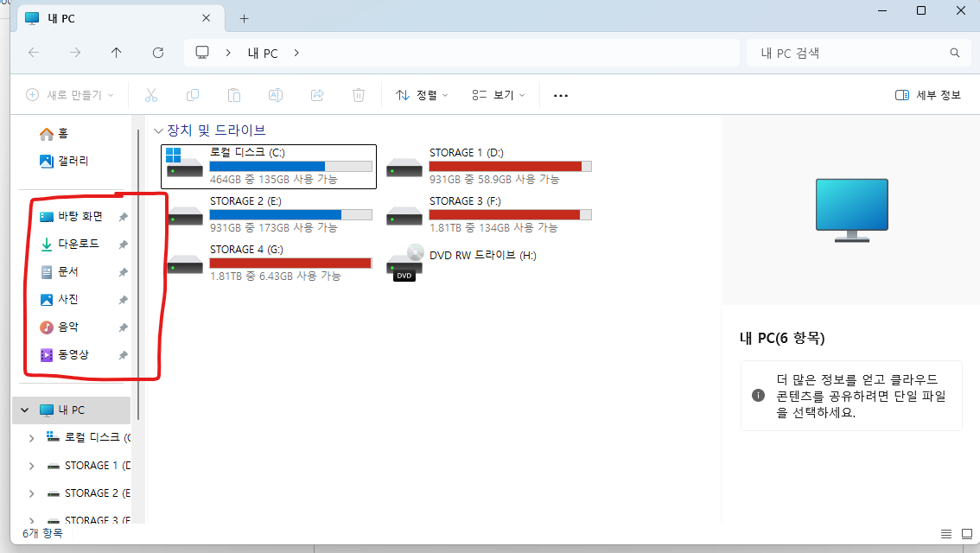Click the C: drive usage bar
The height and width of the screenshot is (553, 980).
coord(291,166)
